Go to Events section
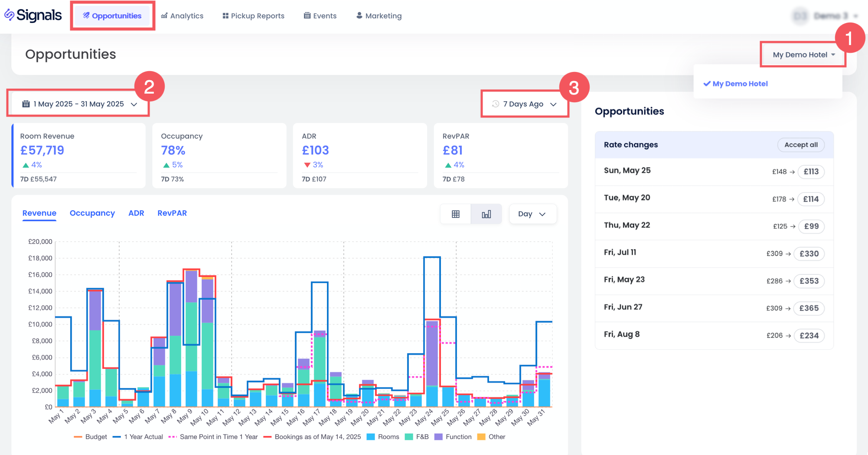Viewport: 868px width, 455px height. tap(320, 16)
